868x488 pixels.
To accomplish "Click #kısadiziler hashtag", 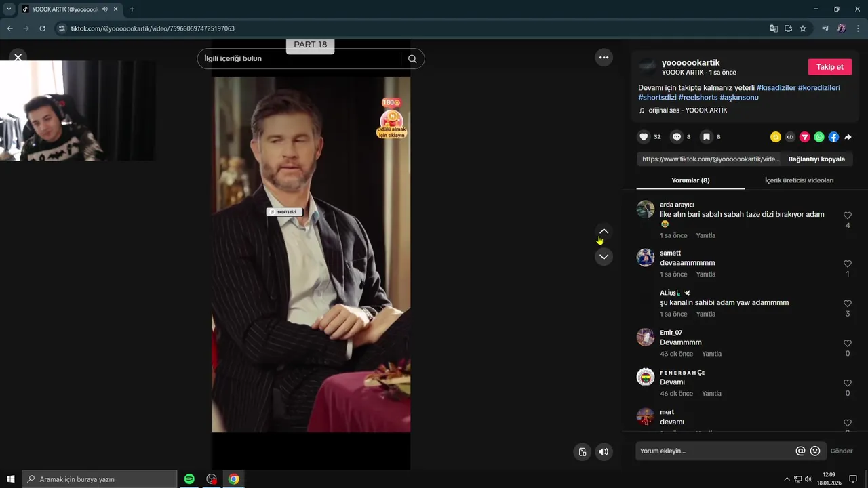I will tap(776, 88).
